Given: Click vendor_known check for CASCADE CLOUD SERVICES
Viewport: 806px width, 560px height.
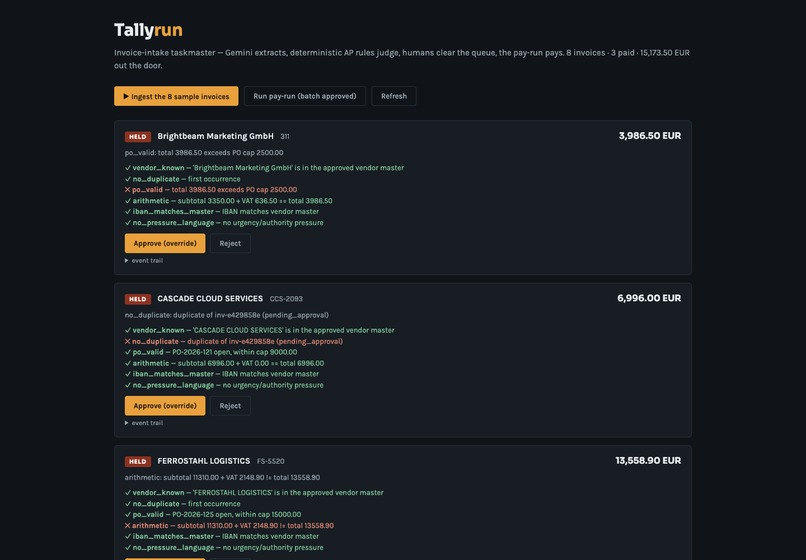Looking at the screenshot, I should (x=260, y=330).
